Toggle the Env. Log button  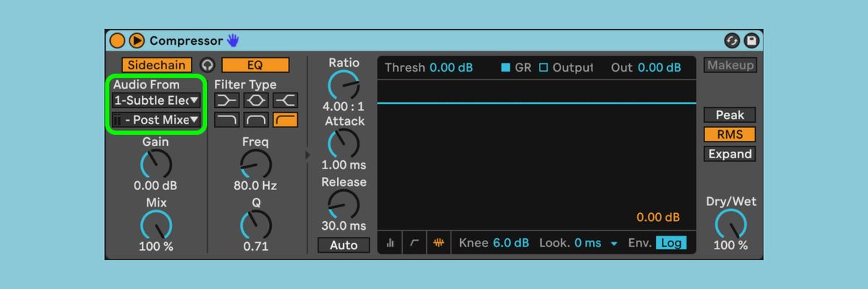tap(671, 243)
